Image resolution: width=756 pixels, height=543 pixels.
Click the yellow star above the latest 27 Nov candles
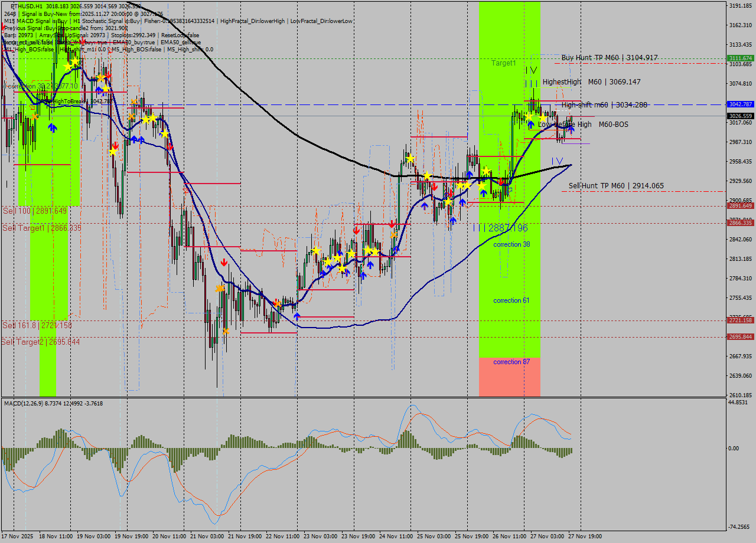tap(542, 117)
